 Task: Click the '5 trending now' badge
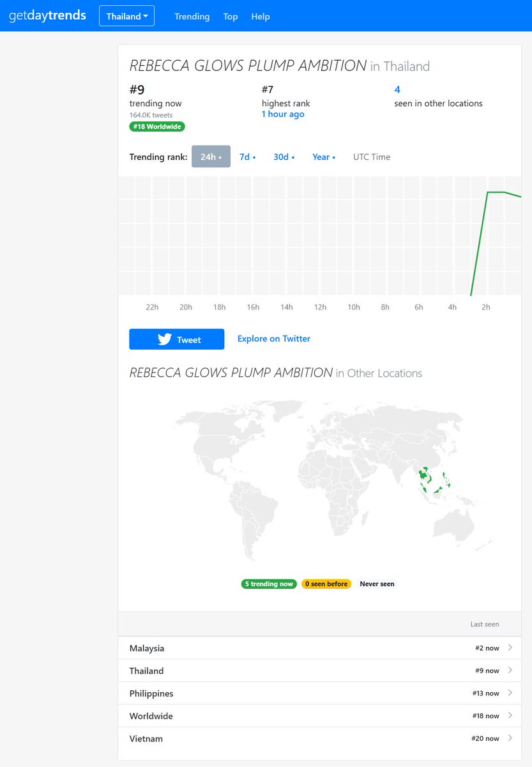coord(269,584)
